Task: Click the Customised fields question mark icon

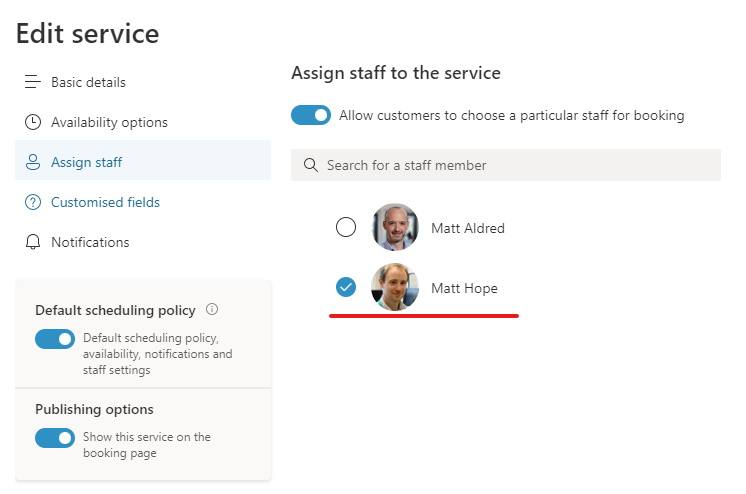Action: click(33, 202)
